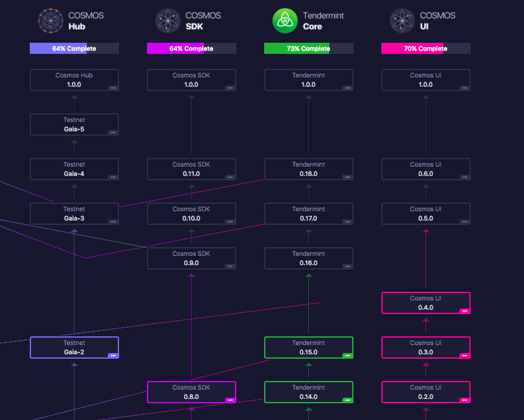The width and height of the screenshot is (524, 420).
Task: Open ellipsis menu on Tendermint 0.15.0
Action: tap(347, 356)
